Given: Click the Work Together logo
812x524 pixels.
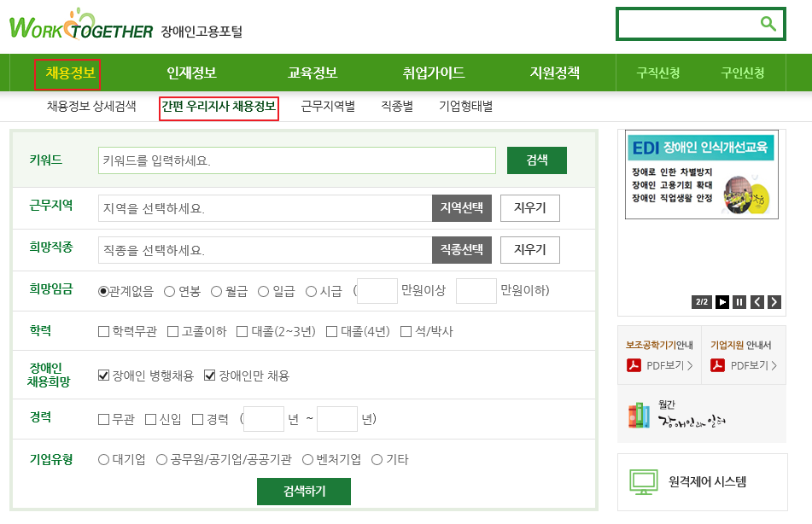Looking at the screenshot, I should (x=81, y=26).
